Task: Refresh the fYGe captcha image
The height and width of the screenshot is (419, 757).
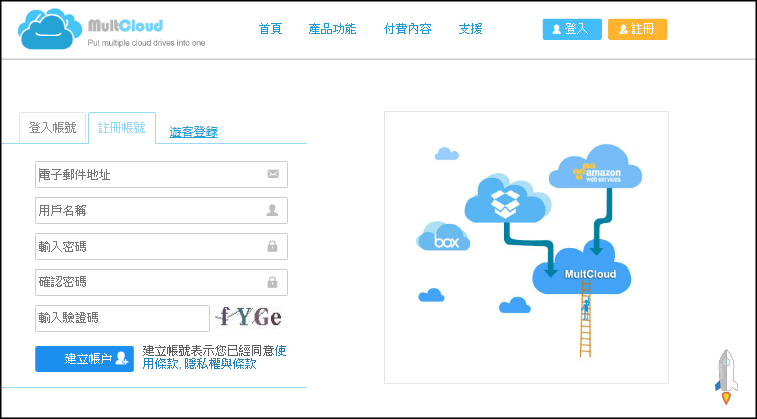Action: pos(249,317)
